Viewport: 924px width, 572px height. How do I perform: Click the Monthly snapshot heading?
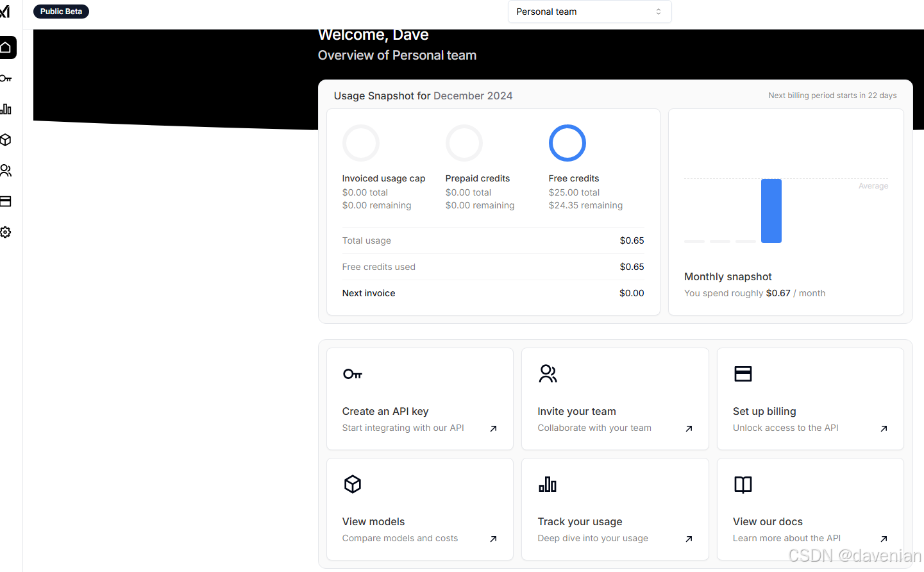(728, 277)
